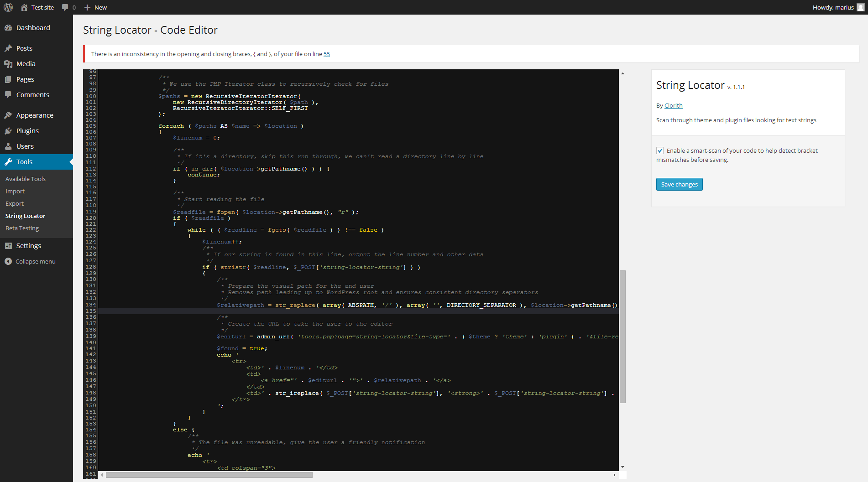Open the Dashboard menu
Image resolution: width=868 pixels, height=482 pixels.
tap(37, 28)
